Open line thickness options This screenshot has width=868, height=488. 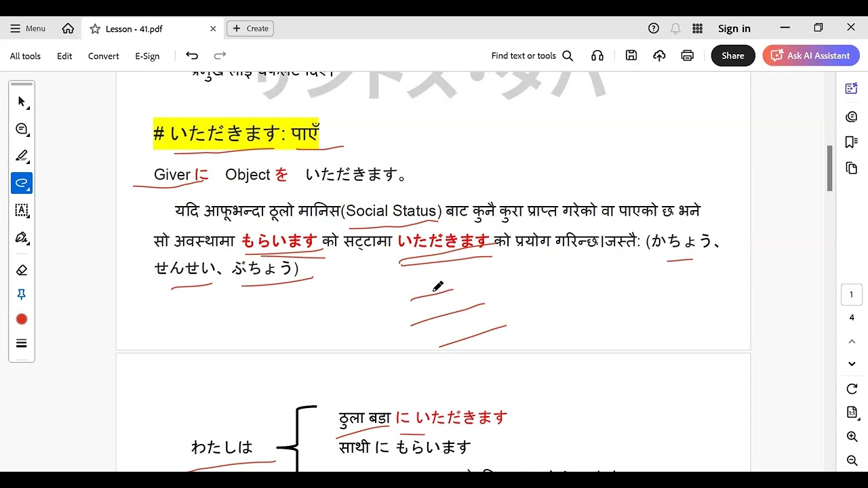[22, 344]
